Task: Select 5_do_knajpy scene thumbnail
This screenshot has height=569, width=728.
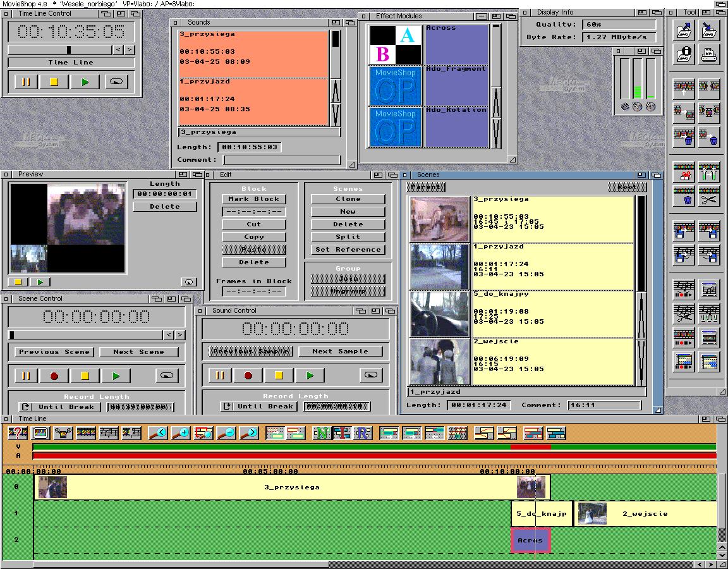Action: tap(440, 314)
